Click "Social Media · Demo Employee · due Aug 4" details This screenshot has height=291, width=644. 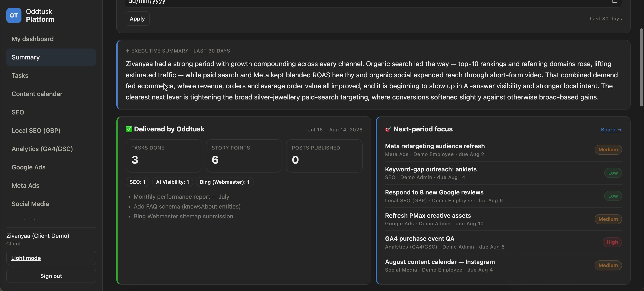click(439, 270)
